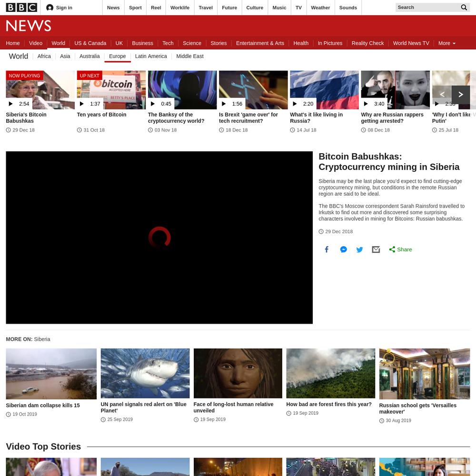The width and height of the screenshot is (476, 476).
Task: Play the Ten years of Bitcoin video
Action: [111, 90]
